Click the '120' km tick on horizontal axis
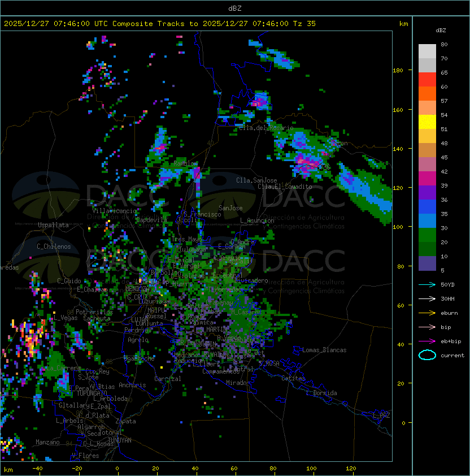The width and height of the screenshot is (470, 476). coord(351,469)
